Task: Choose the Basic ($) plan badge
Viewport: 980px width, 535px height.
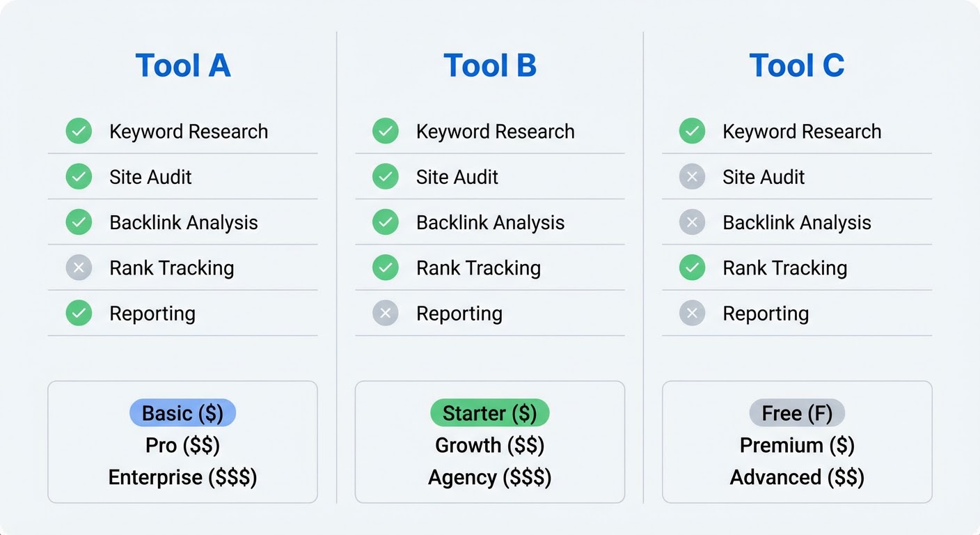Action: [x=182, y=413]
